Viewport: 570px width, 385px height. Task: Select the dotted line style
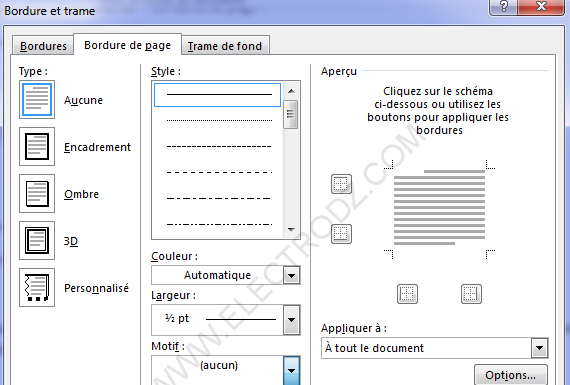pos(219,120)
